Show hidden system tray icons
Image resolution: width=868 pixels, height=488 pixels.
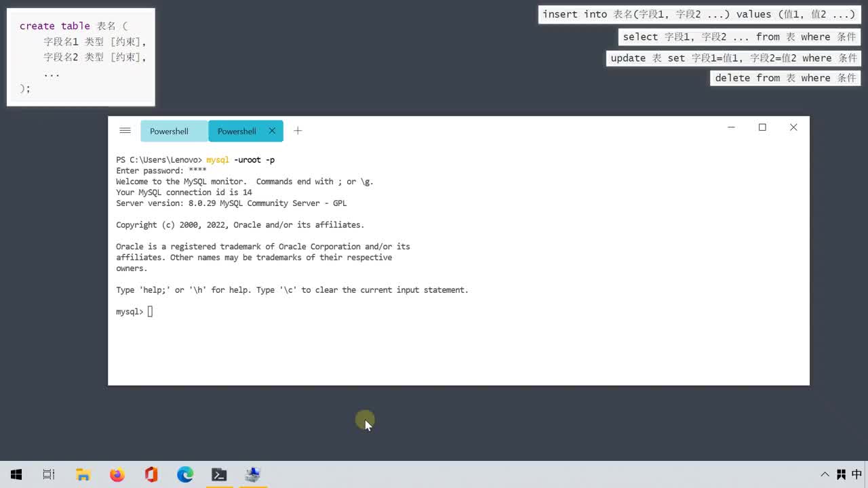(825, 474)
